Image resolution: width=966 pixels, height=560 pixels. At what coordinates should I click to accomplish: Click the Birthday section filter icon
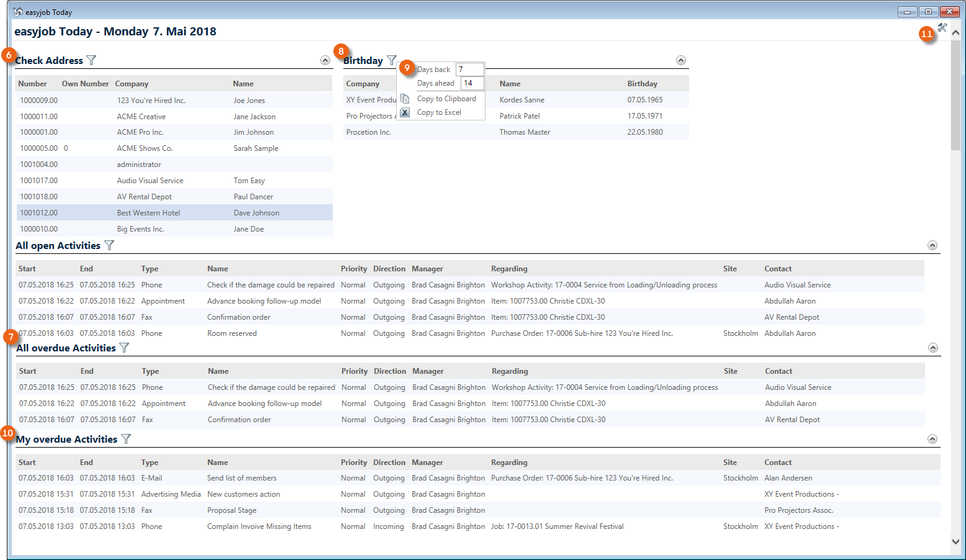(391, 60)
